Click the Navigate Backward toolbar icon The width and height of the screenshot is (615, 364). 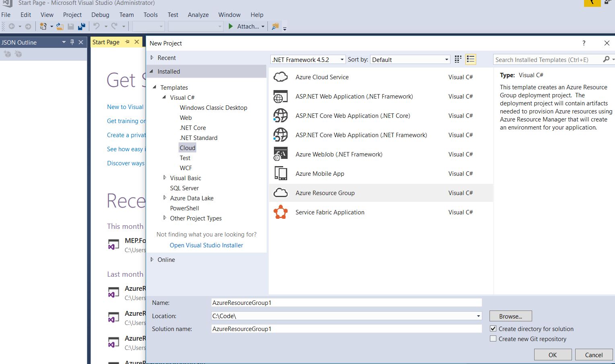(12, 27)
